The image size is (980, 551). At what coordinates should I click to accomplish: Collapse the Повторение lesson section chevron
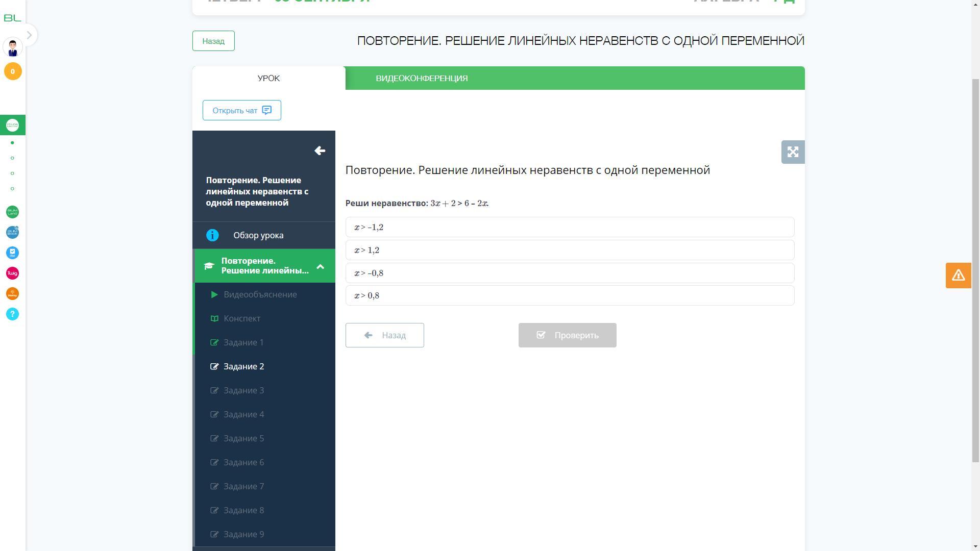(x=320, y=266)
